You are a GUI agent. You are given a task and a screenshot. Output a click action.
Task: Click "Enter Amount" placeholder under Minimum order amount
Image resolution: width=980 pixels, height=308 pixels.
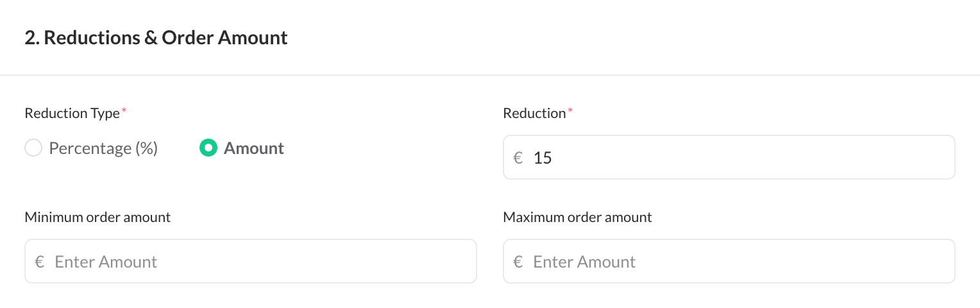(x=106, y=262)
